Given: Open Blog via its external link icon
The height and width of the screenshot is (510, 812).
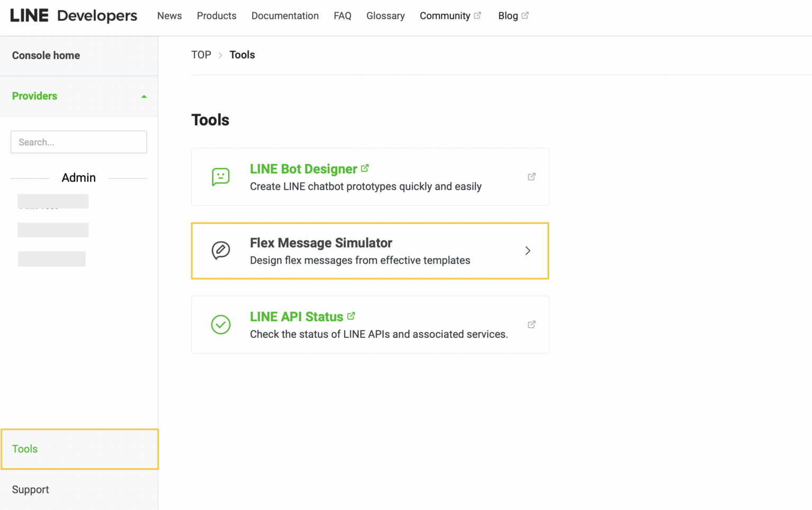Looking at the screenshot, I should click(525, 15).
